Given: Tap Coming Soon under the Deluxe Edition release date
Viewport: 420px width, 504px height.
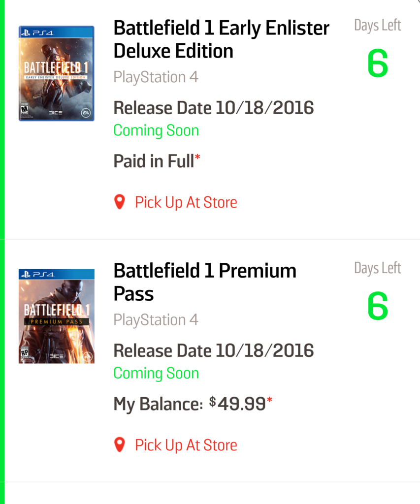Looking at the screenshot, I should [156, 130].
